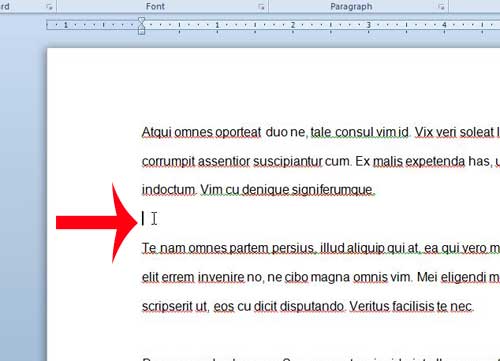Click the ruler at the 2 inch mark
The width and height of the screenshot is (500, 361).
(x=293, y=25)
